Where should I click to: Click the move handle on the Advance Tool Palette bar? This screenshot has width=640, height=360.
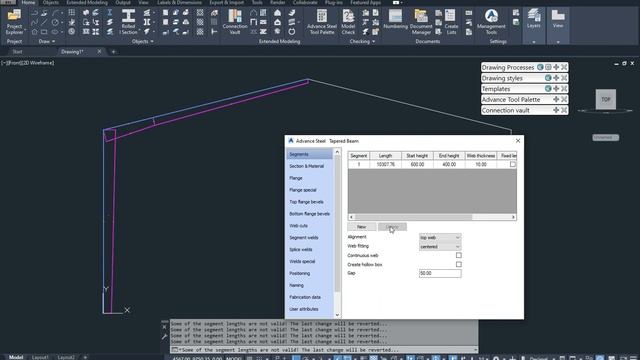pos(556,99)
